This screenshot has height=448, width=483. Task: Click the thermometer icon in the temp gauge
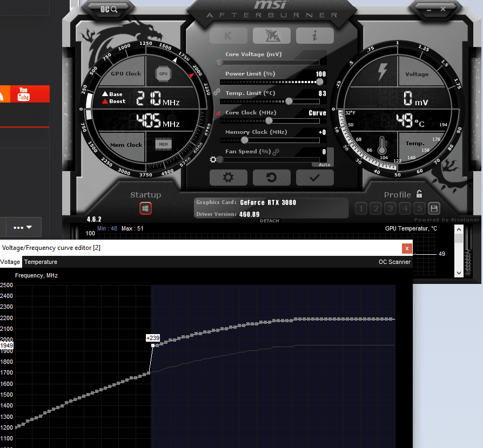coord(382,145)
